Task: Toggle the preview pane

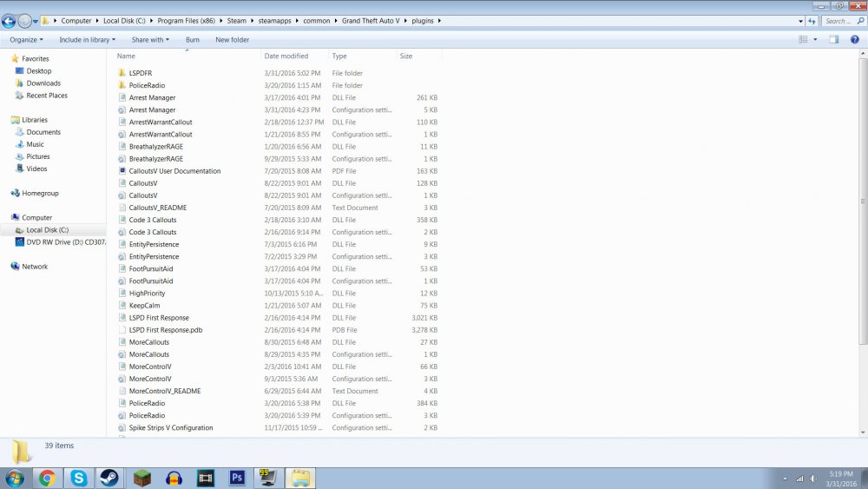Action: point(833,39)
